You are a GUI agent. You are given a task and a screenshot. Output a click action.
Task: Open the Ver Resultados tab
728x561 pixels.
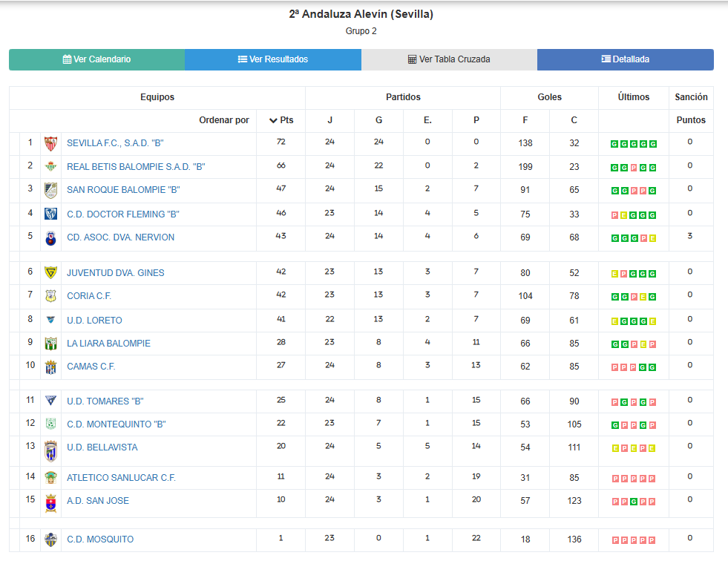pos(273,59)
